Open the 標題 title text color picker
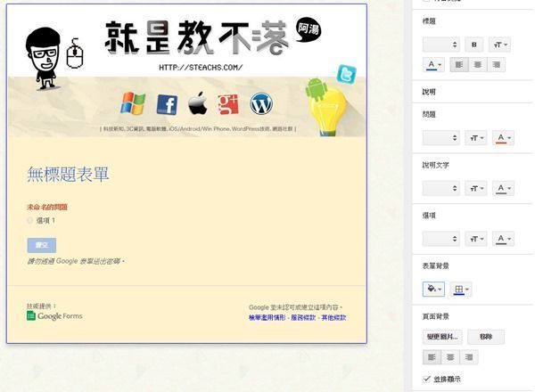The image size is (535, 392). pyautogui.click(x=434, y=64)
